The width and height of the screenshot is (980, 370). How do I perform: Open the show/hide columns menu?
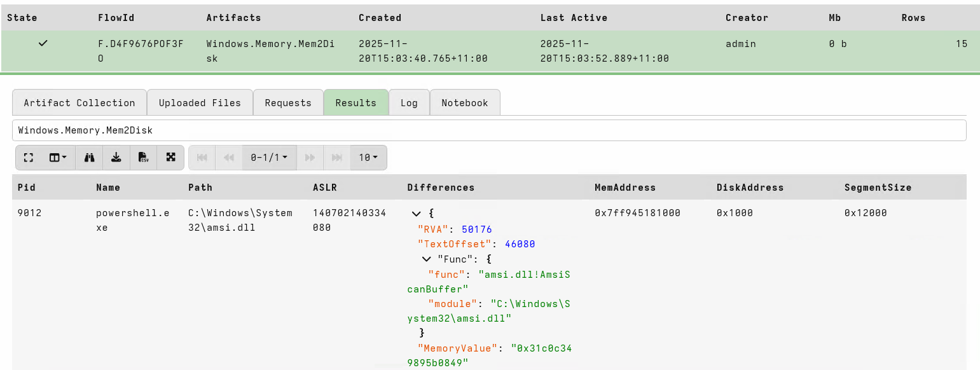[x=59, y=158]
